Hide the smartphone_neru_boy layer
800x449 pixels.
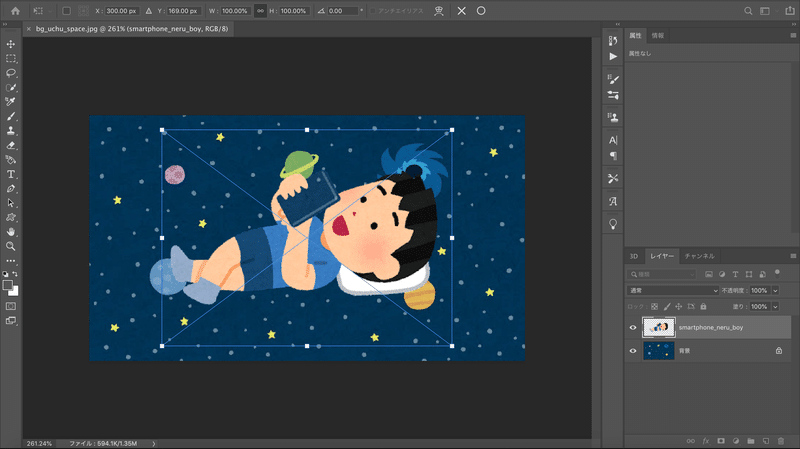(633, 327)
